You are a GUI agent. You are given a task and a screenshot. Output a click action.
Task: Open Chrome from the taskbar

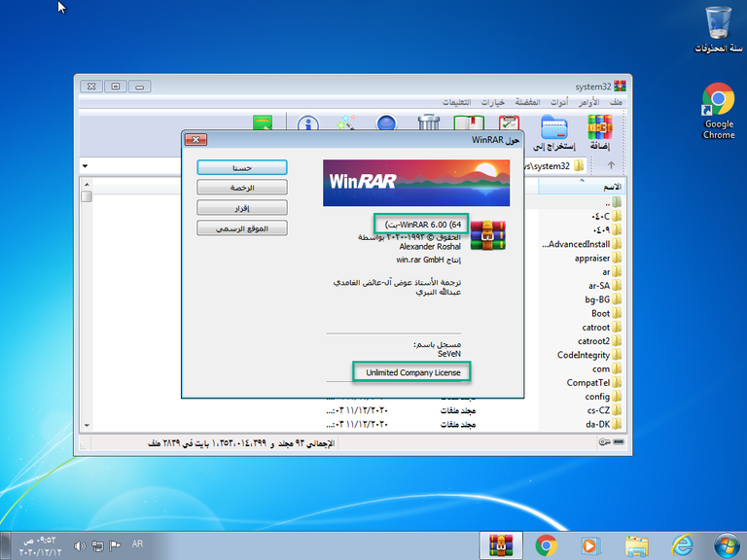pos(547,545)
